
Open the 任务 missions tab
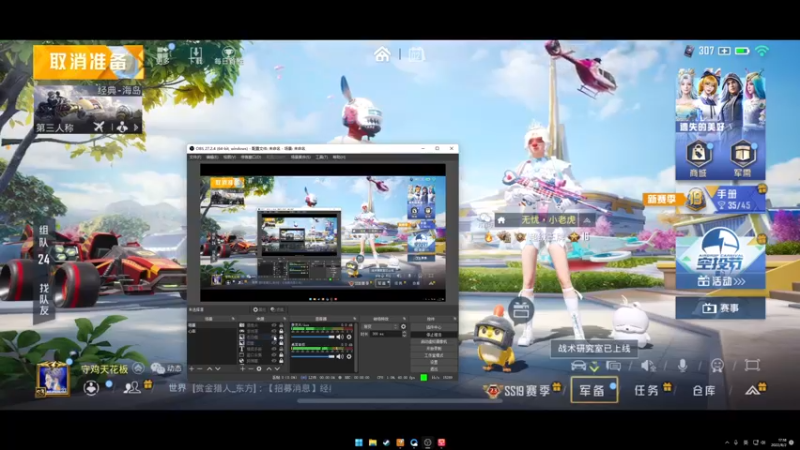pyautogui.click(x=646, y=390)
